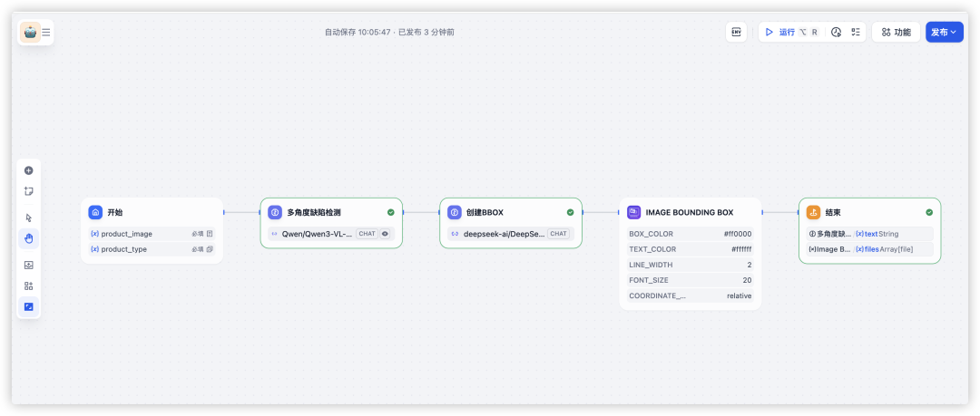Select the 开始 start node icon

[x=95, y=212]
